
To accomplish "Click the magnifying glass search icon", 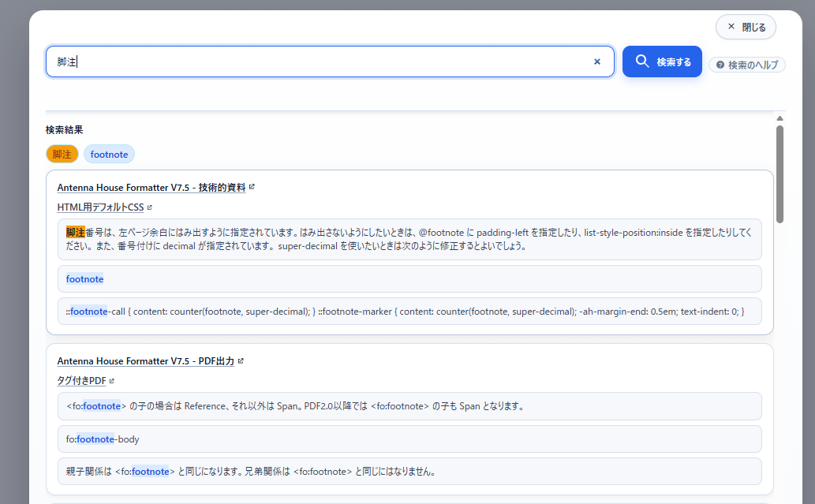I will [x=642, y=62].
